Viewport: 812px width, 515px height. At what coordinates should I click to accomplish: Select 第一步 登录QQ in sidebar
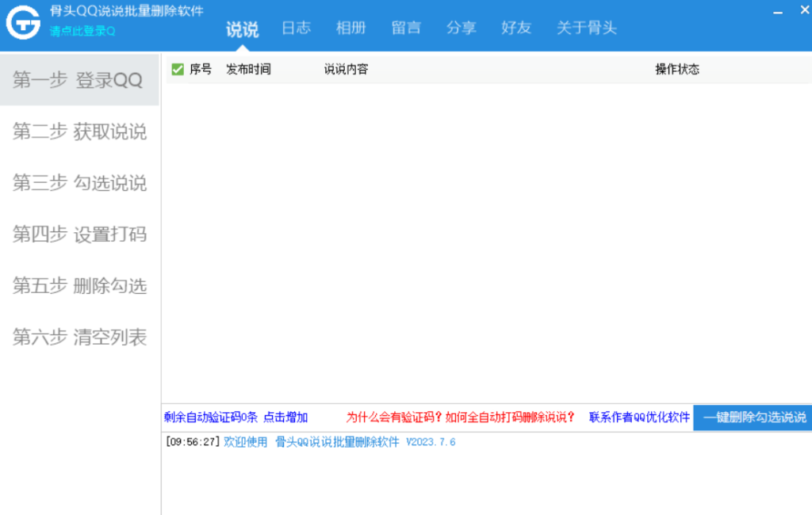point(78,80)
